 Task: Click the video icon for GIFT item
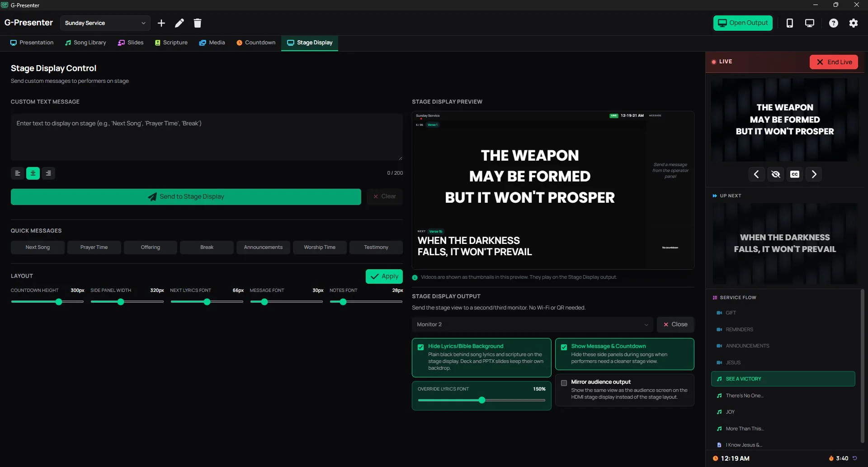[719, 313]
